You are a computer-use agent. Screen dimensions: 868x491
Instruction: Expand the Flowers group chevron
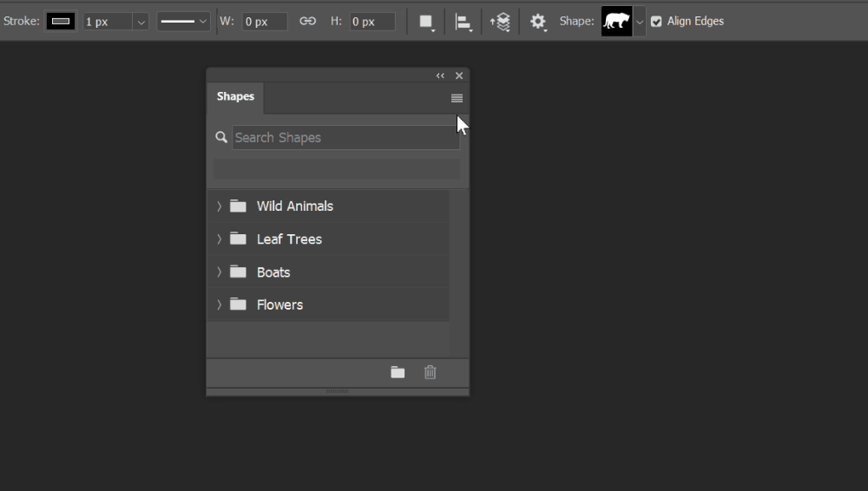point(220,304)
